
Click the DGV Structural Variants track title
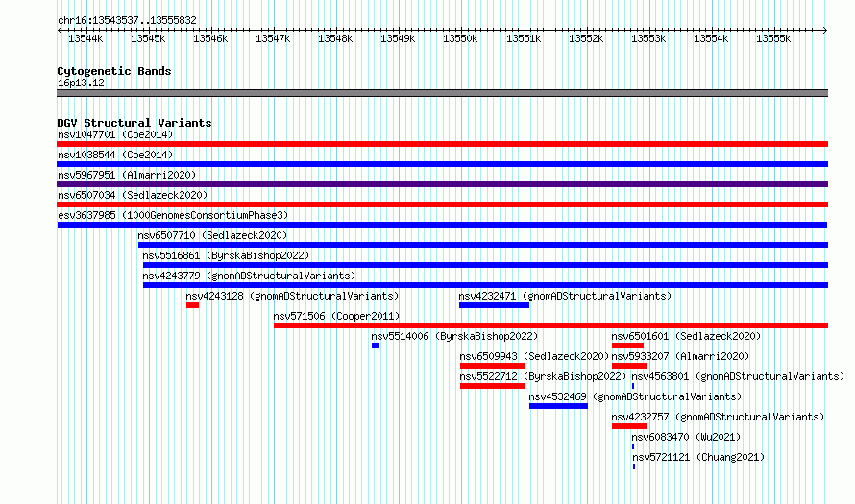pyautogui.click(x=134, y=123)
